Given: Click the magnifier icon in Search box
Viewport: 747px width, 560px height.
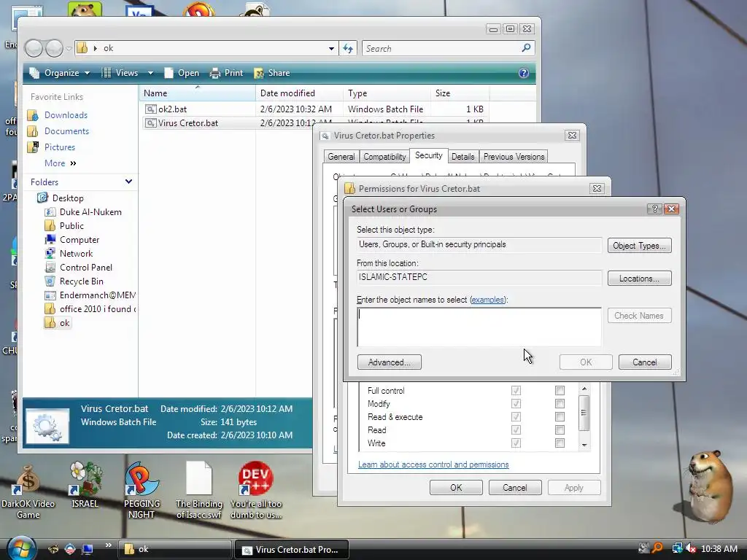Looking at the screenshot, I should (527, 48).
